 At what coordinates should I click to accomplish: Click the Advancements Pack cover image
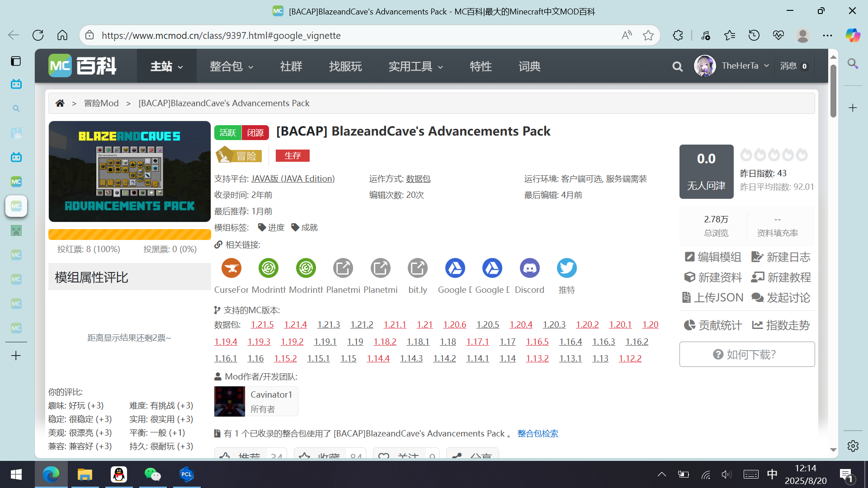(x=130, y=171)
